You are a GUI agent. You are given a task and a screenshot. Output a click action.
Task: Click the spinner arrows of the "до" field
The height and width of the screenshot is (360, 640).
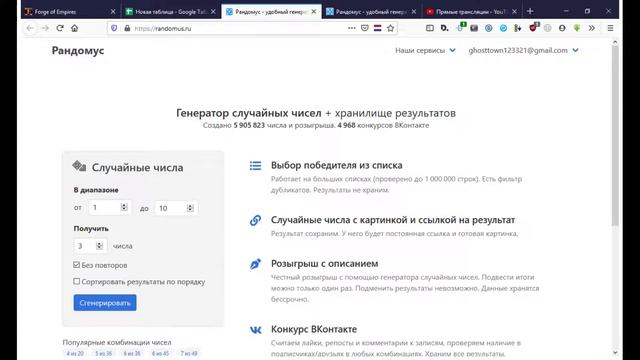(x=190, y=208)
